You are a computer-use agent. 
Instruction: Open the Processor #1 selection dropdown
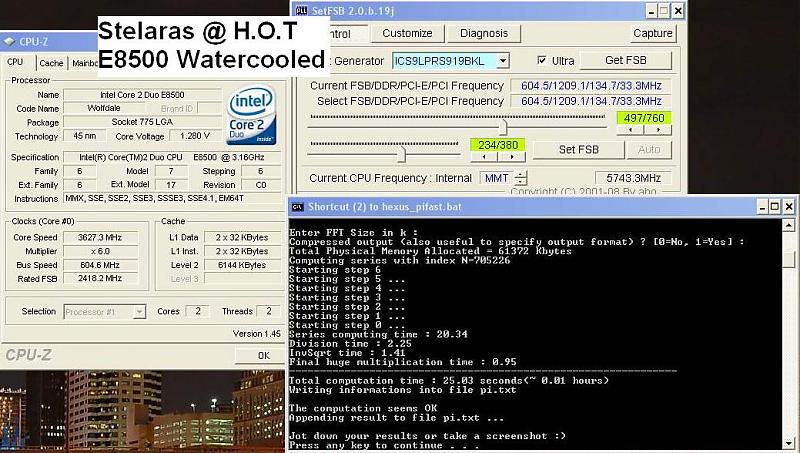(x=139, y=312)
